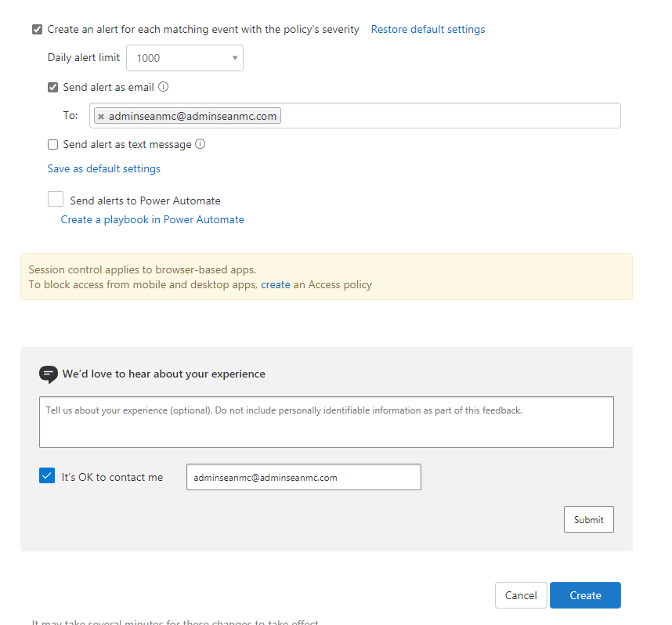Viewport: 672px width, 625px height.
Task: Open the Daily alert limit dropdown
Action: (185, 58)
